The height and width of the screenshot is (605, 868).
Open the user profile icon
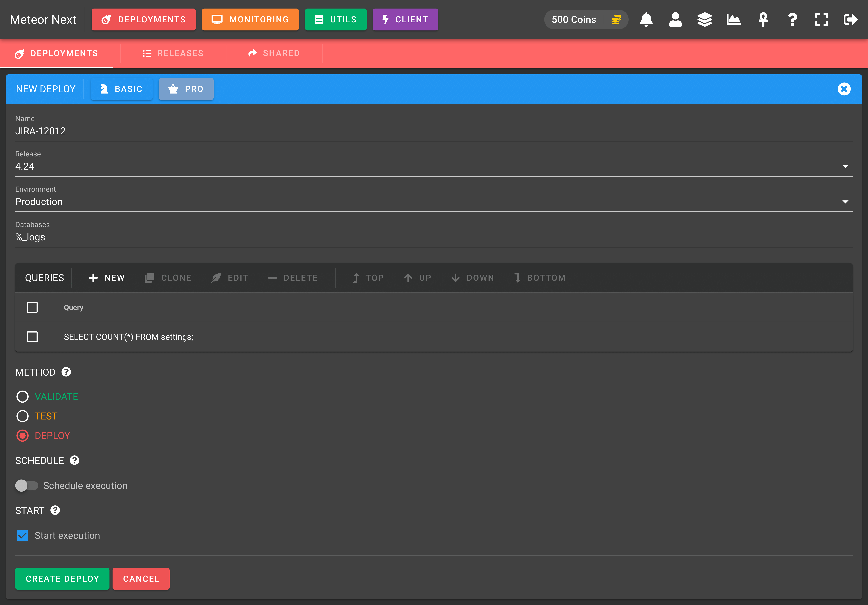675,20
